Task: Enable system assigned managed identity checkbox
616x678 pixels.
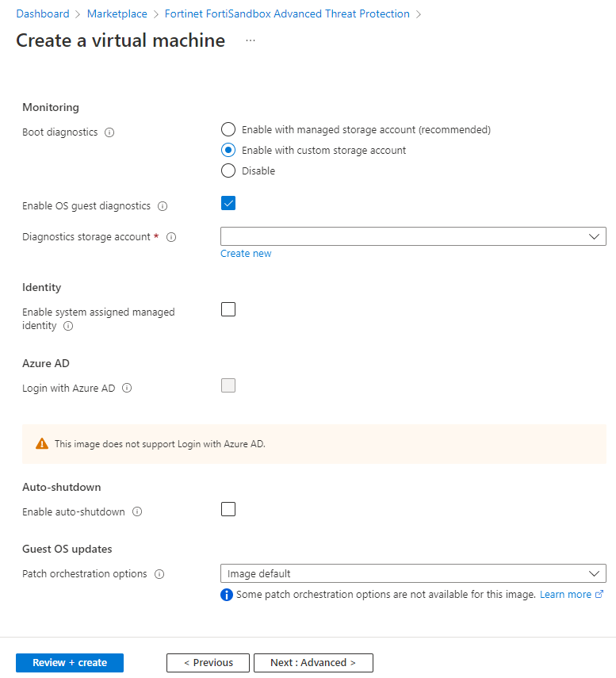Action: [x=228, y=309]
